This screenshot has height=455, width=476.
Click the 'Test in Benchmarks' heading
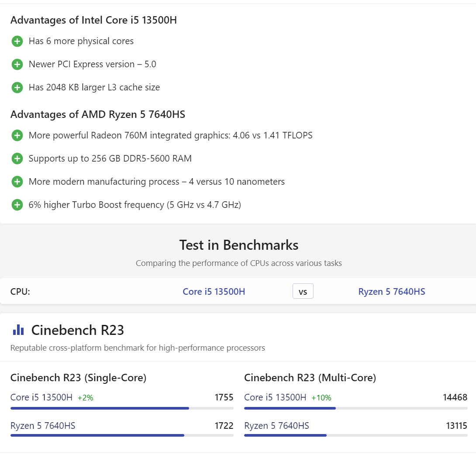(x=238, y=245)
